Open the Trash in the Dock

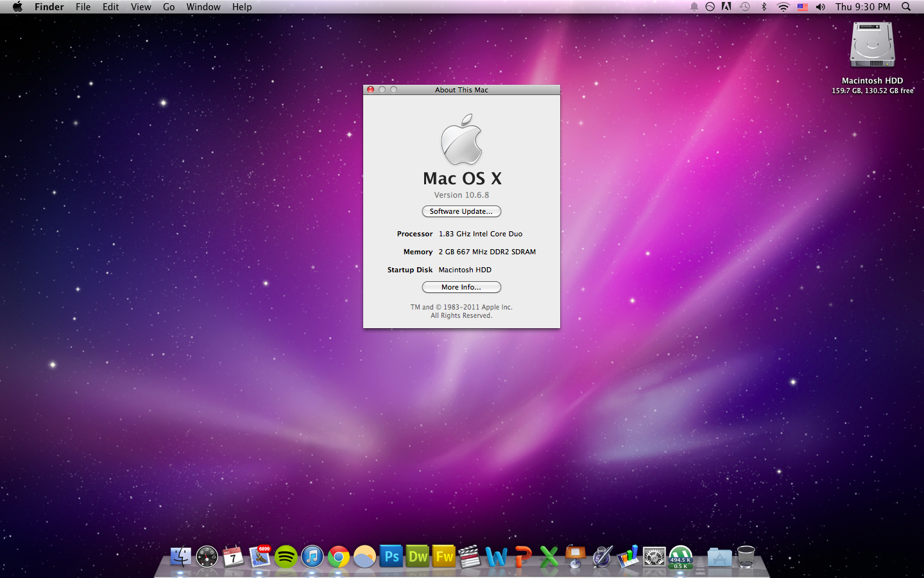click(746, 556)
